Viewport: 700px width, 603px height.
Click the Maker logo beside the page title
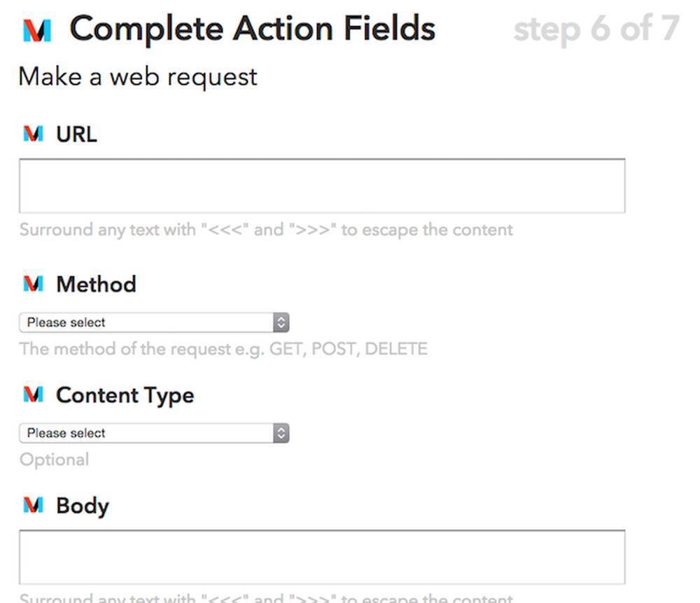click(x=37, y=31)
